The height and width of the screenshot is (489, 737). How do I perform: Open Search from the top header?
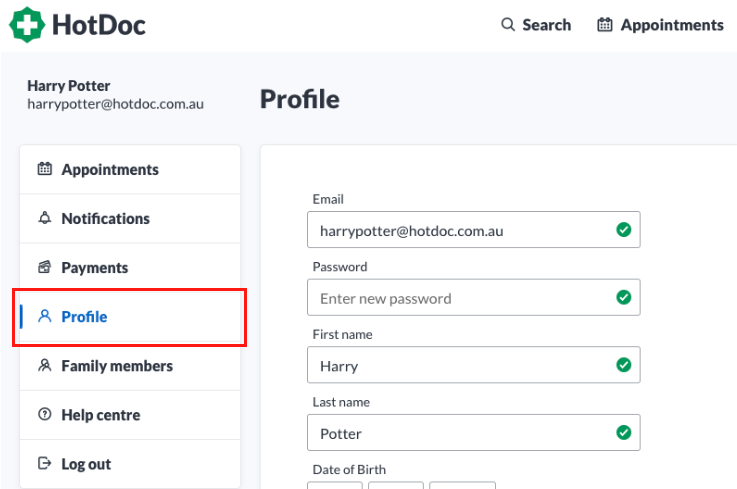(536, 24)
